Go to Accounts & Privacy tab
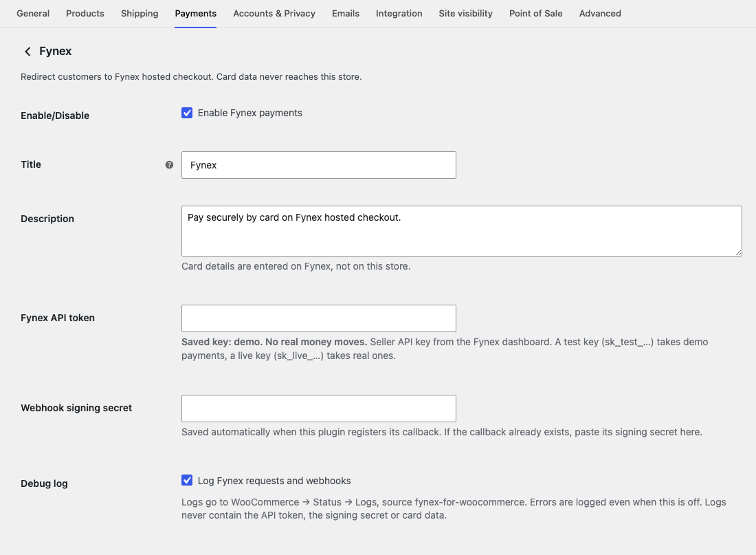Image resolution: width=756 pixels, height=555 pixels. pos(274,14)
